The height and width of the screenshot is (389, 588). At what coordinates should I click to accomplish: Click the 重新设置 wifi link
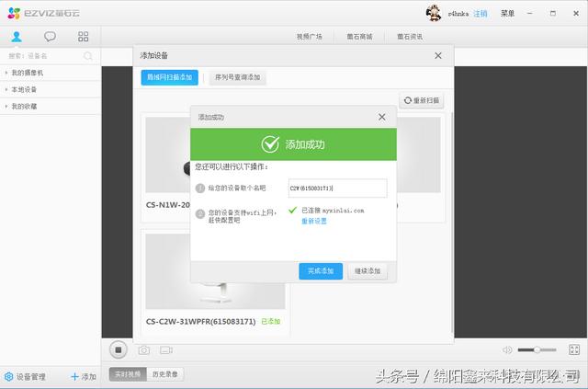coord(313,221)
